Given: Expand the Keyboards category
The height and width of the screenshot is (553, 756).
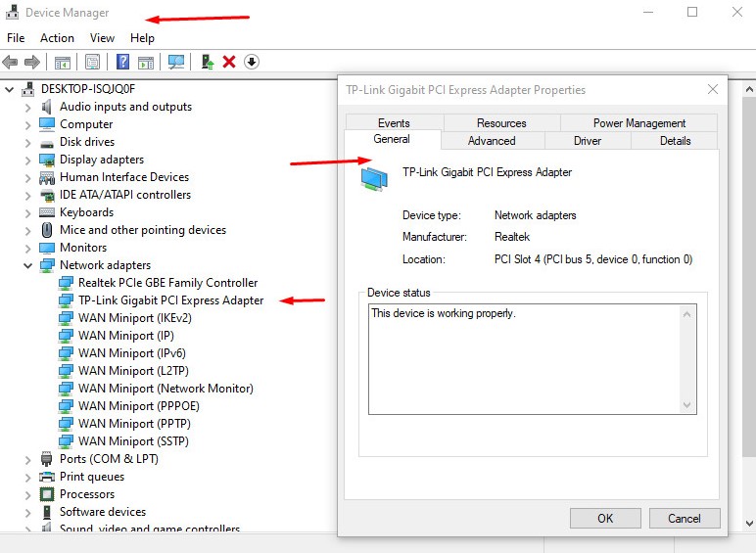Looking at the screenshot, I should 28,213.
